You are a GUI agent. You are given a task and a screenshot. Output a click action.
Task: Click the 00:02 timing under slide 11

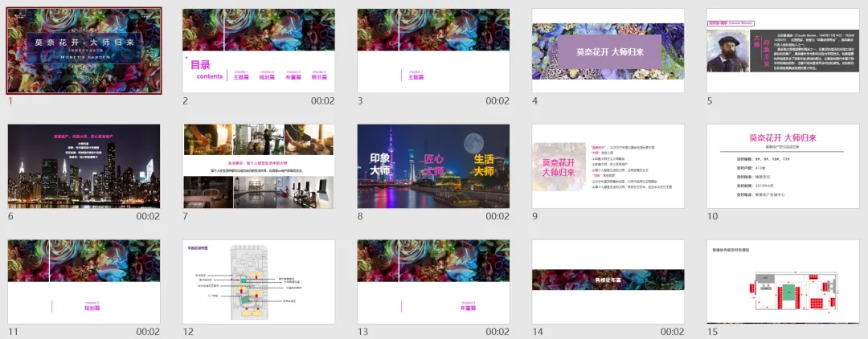[149, 332]
